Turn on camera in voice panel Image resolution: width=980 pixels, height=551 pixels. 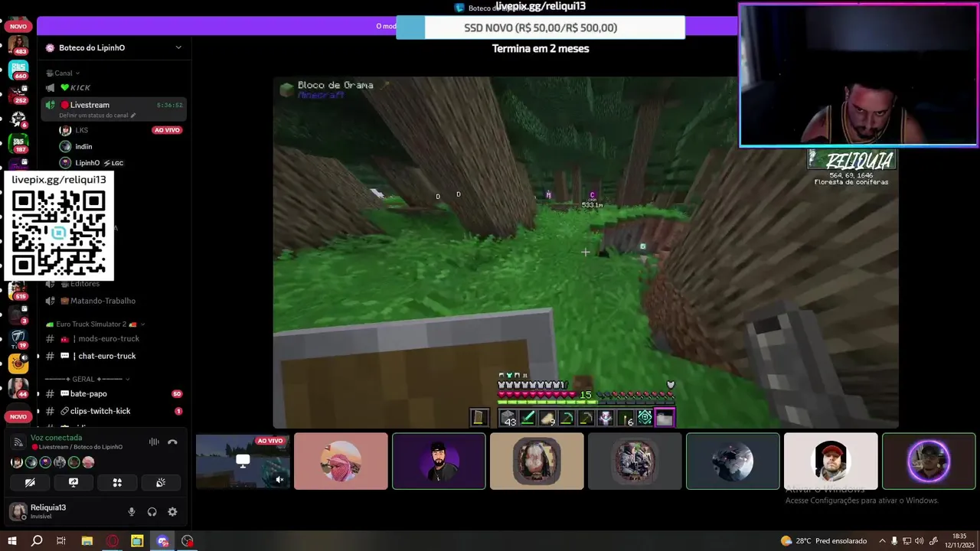30,483
